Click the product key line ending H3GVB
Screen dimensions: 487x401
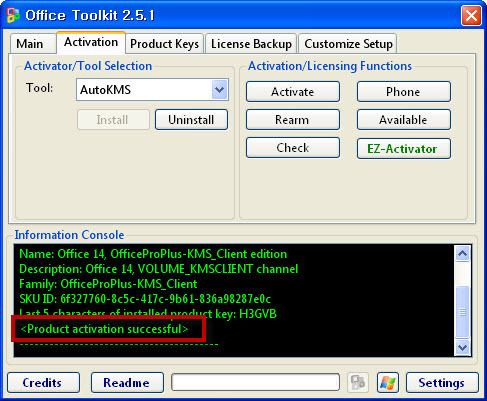click(x=148, y=314)
